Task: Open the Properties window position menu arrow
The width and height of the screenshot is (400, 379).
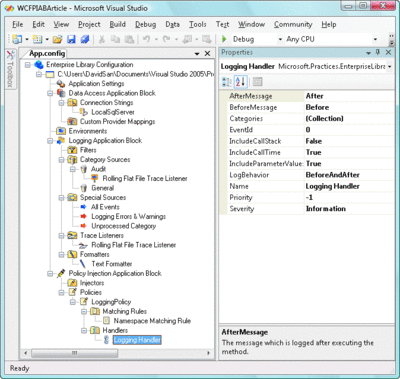Action: (368, 53)
